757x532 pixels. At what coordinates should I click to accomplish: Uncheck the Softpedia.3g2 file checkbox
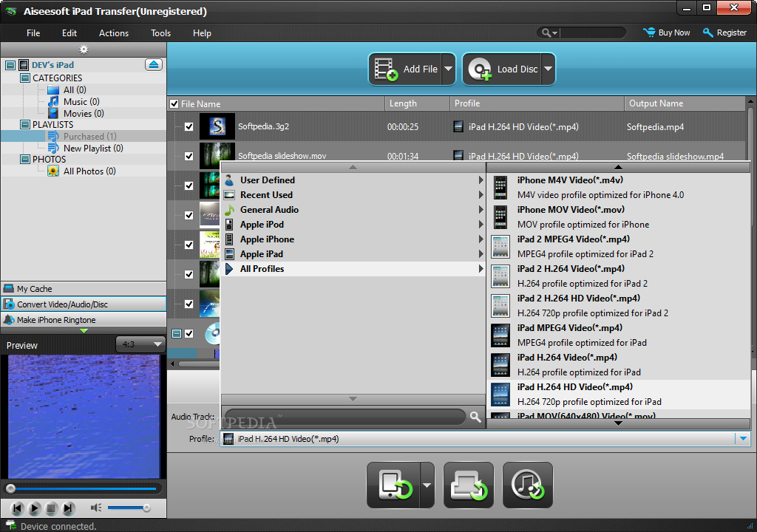point(189,126)
